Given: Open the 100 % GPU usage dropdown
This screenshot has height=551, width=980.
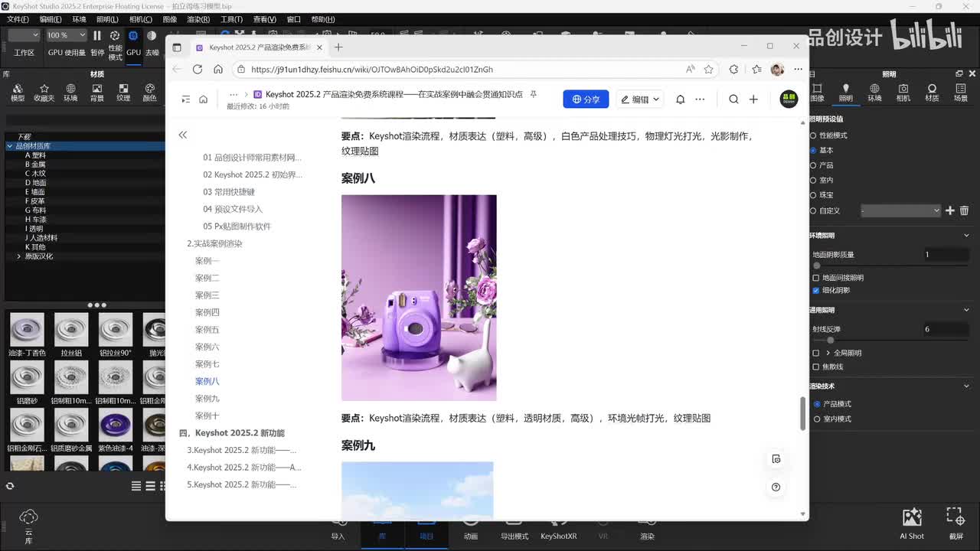Looking at the screenshot, I should tap(66, 35).
